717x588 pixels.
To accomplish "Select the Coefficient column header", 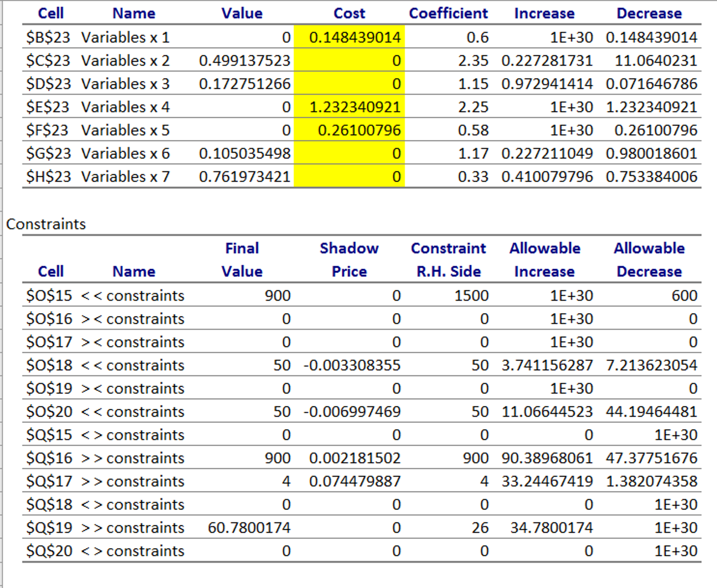I will point(448,13).
